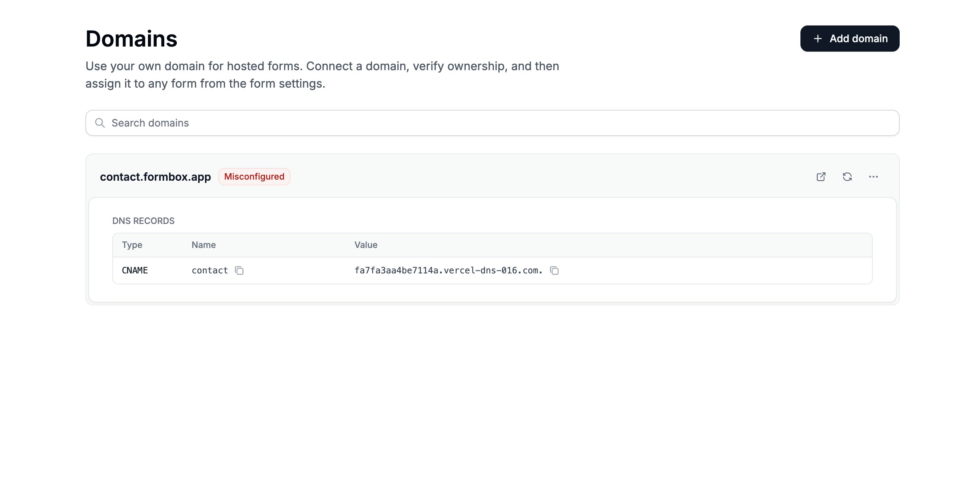
Task: Click the Domains page heading
Action: tap(131, 39)
